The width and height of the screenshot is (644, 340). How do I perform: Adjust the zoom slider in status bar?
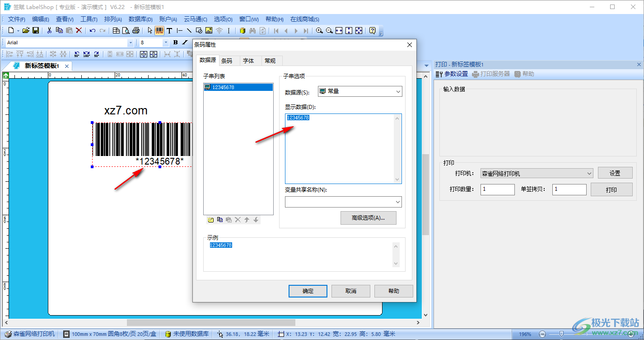[x=561, y=334]
